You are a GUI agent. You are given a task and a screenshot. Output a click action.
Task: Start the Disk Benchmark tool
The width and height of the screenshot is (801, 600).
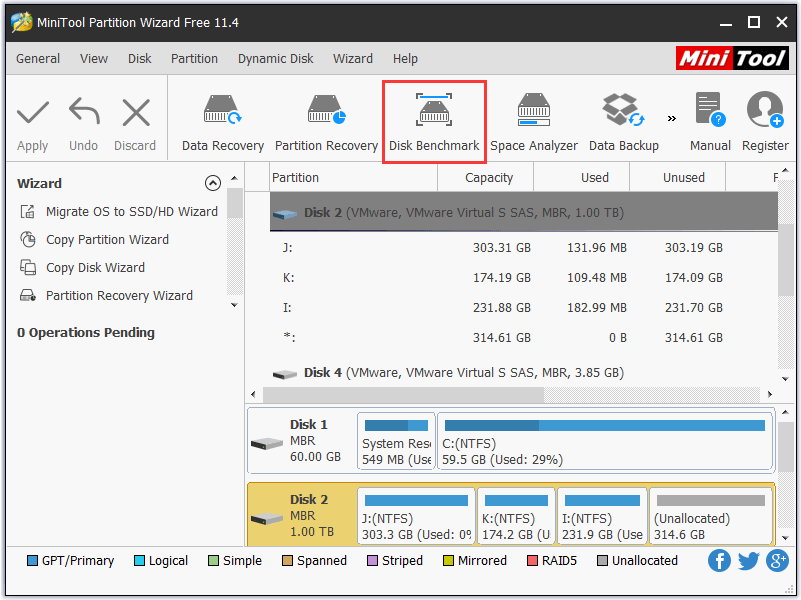(434, 122)
